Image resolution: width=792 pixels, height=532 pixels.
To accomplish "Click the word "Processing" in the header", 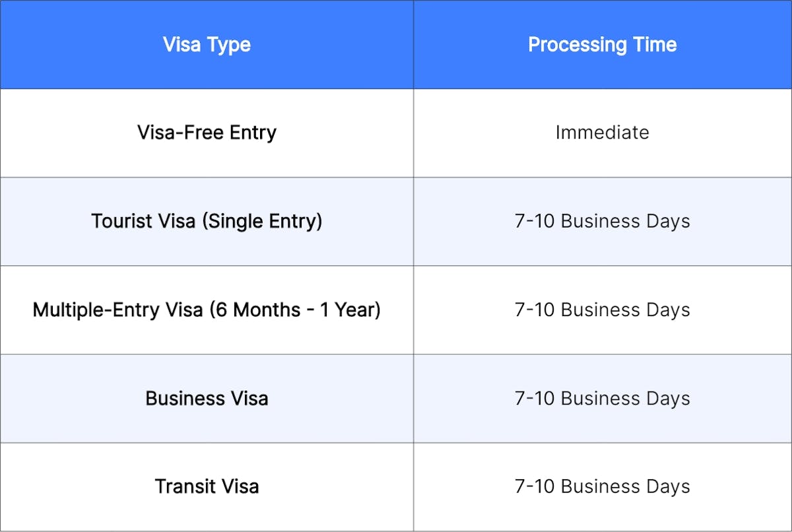I will 575,45.
